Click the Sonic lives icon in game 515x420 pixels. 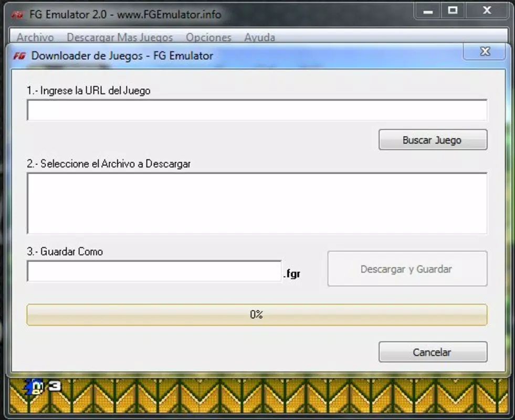click(34, 386)
